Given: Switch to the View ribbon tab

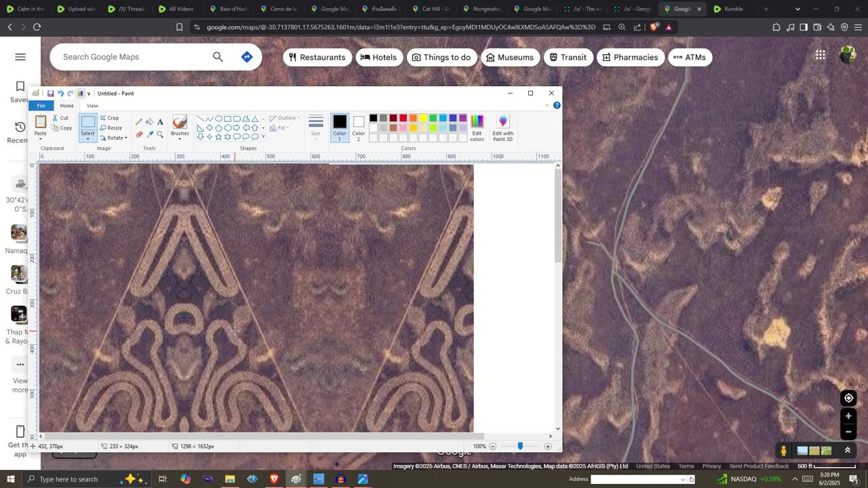Looking at the screenshot, I should click(x=92, y=106).
